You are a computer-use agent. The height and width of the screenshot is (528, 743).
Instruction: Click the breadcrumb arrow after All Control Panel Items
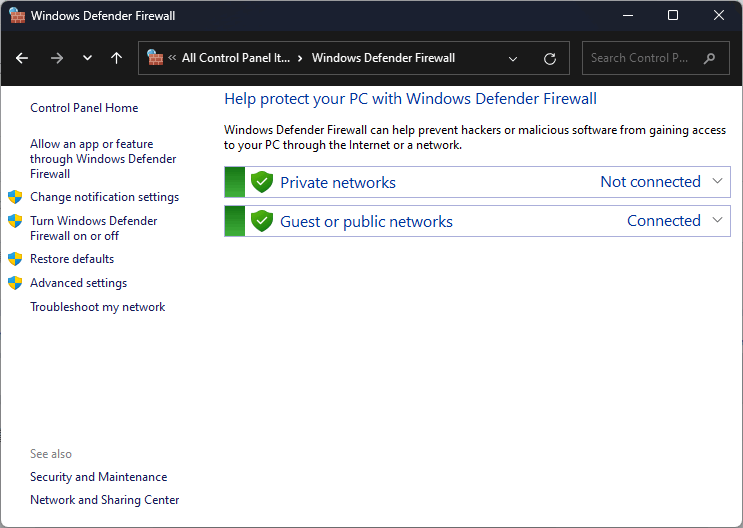click(300, 58)
